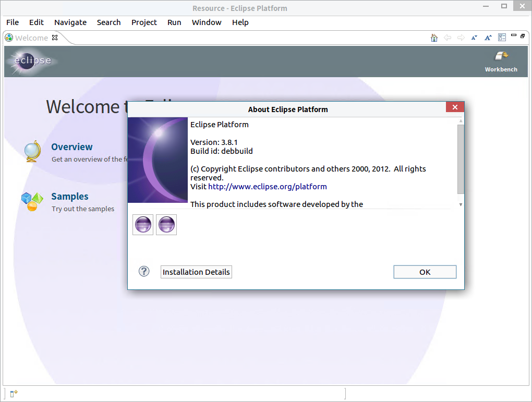Open the Edit menu
Image resolution: width=532 pixels, height=402 pixels.
tap(37, 22)
